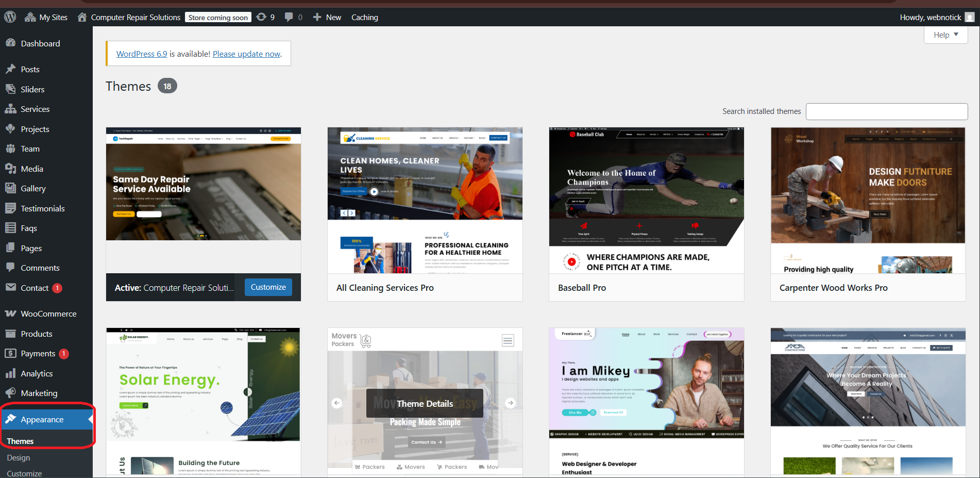
Task: Open the New content menu
Action: pyautogui.click(x=327, y=17)
